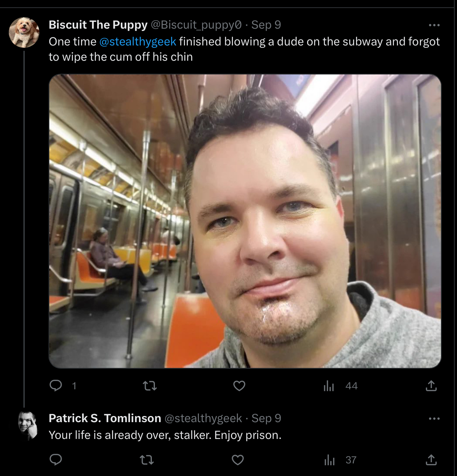Open Sep 9 timestamp on Patrick's reply

266,418
